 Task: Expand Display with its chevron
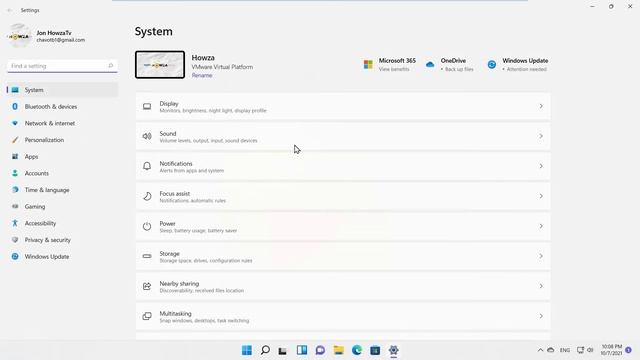pyautogui.click(x=541, y=107)
